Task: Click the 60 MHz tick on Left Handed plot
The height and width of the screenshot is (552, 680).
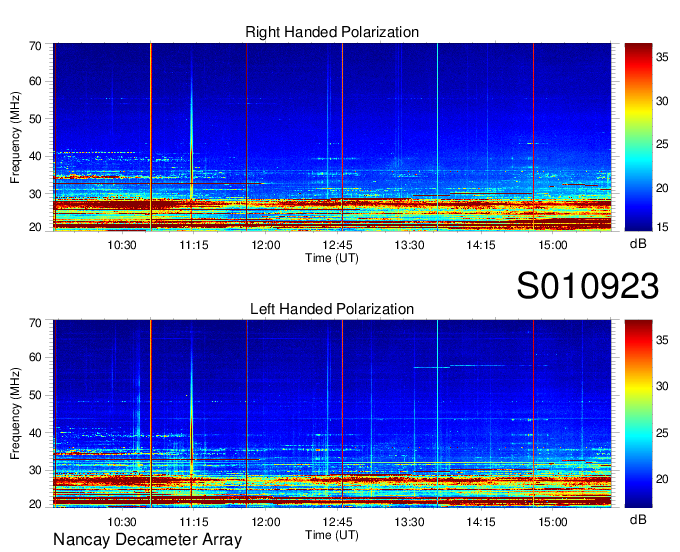Action: pyautogui.click(x=35, y=357)
